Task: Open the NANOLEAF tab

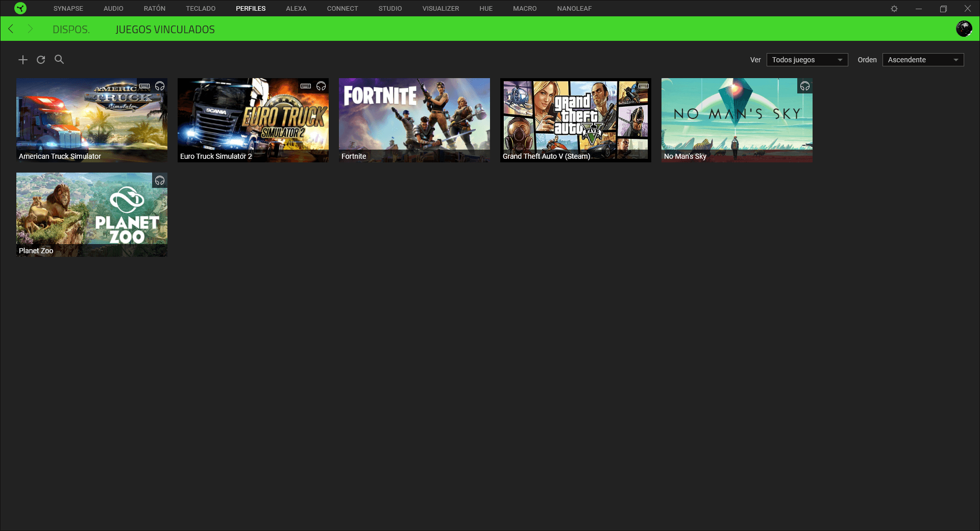Action: coord(574,9)
